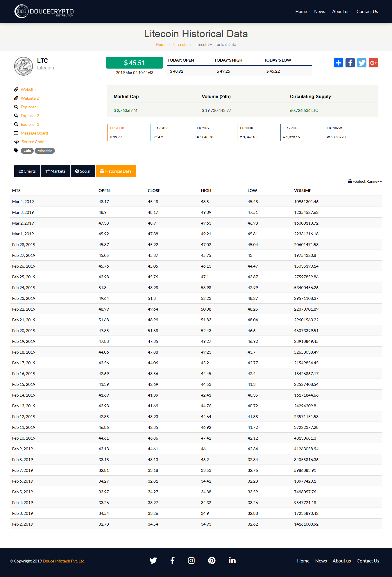The width and height of the screenshot is (392, 577).
Task: Click list icon beside Message Board
Action: [16, 133]
